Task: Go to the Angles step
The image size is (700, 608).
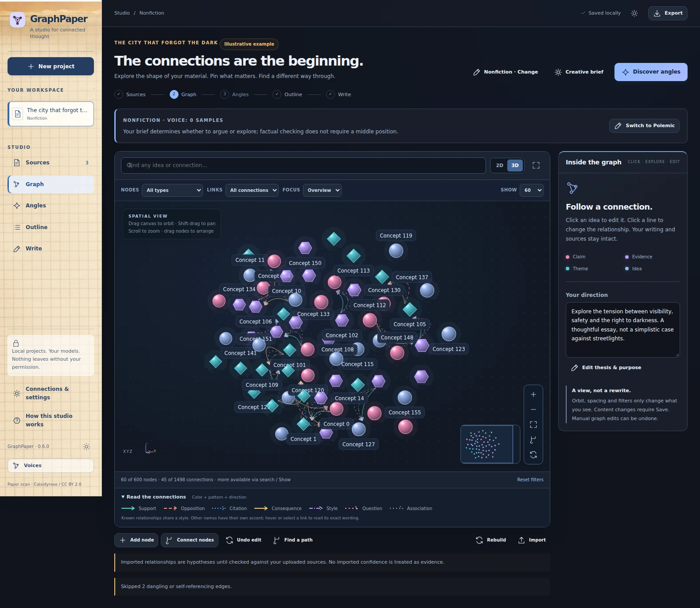Action: (x=234, y=94)
